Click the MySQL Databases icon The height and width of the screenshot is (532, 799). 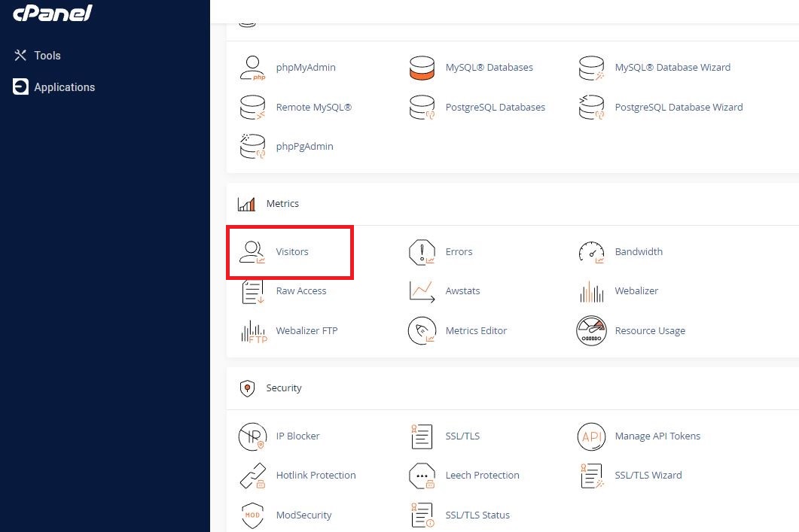tap(422, 68)
